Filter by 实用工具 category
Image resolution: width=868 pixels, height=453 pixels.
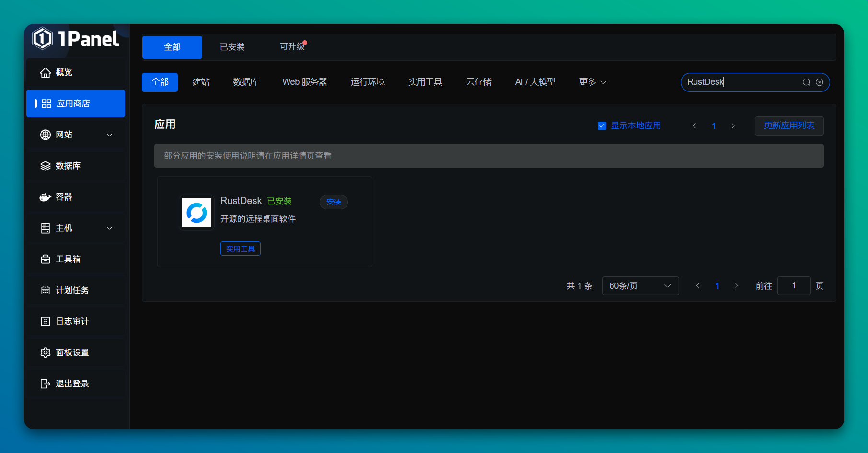(x=425, y=82)
